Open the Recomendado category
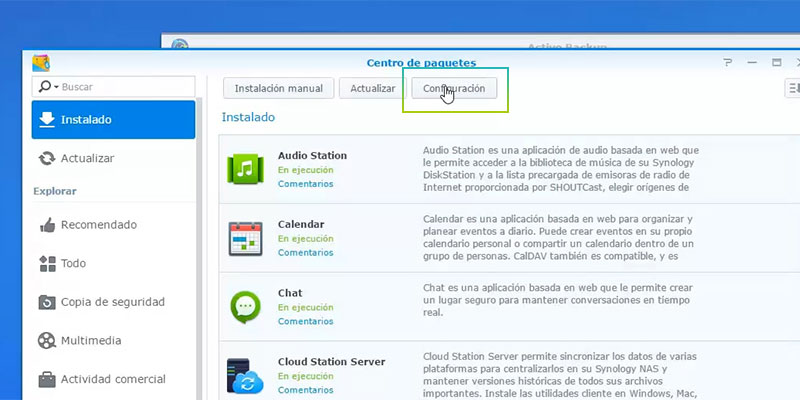Viewport: 800px width, 400px height. tap(113, 225)
